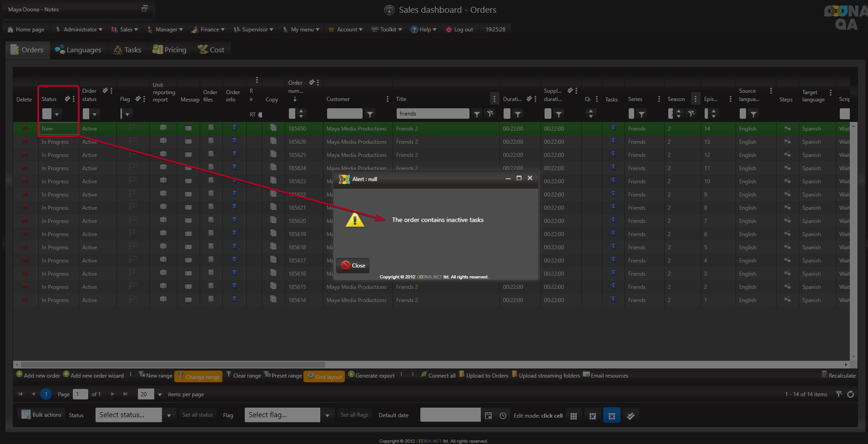Click the Title filter field containing friends
This screenshot has width=868, height=444.
coord(432,114)
